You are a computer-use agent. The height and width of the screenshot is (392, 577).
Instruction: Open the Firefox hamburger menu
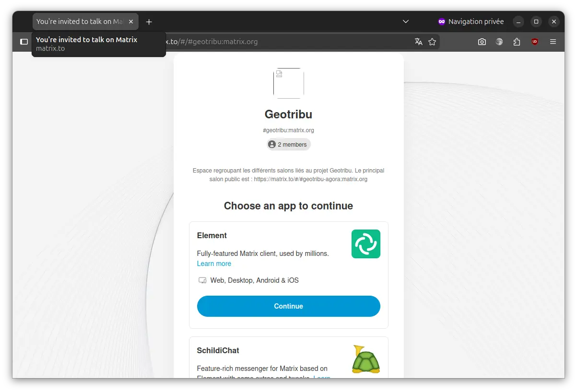click(553, 42)
